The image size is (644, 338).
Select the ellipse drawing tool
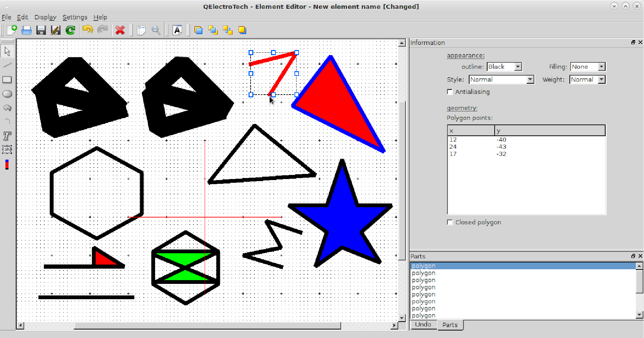tap(7, 94)
